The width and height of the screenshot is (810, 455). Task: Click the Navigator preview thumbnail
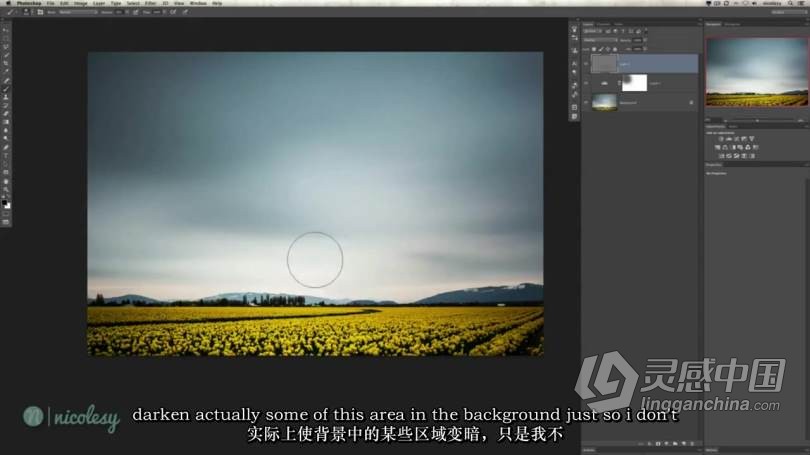(x=757, y=72)
